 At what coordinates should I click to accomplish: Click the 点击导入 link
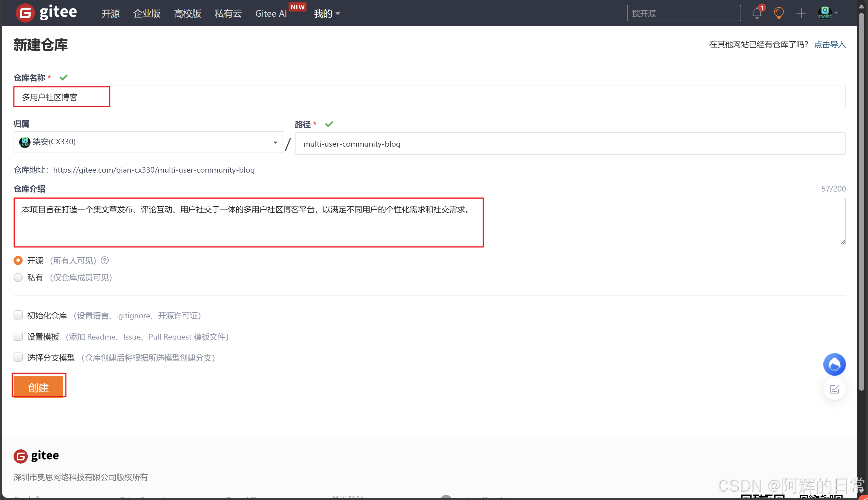(830, 44)
